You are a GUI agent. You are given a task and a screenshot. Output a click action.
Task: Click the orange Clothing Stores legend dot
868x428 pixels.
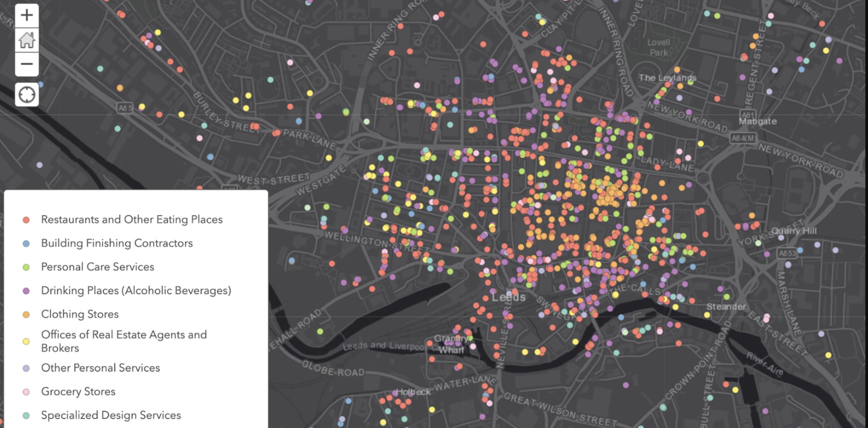pyautogui.click(x=26, y=314)
